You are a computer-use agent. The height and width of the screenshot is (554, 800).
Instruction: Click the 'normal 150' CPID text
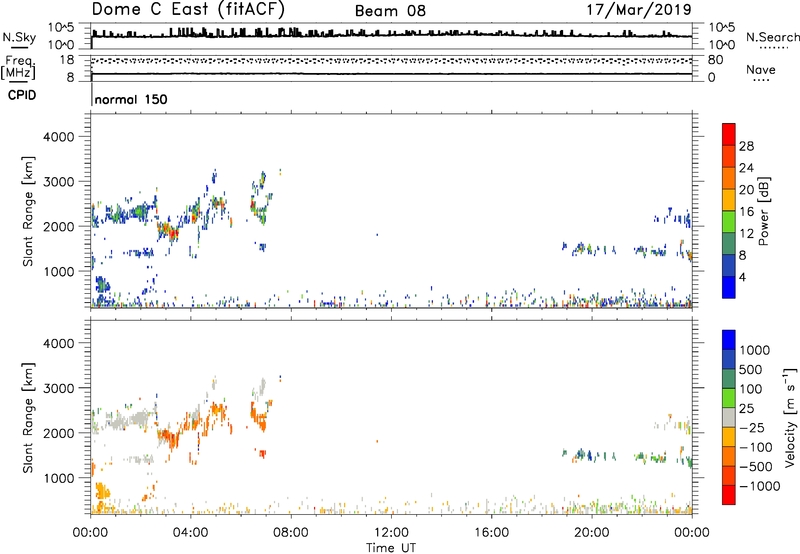point(131,99)
